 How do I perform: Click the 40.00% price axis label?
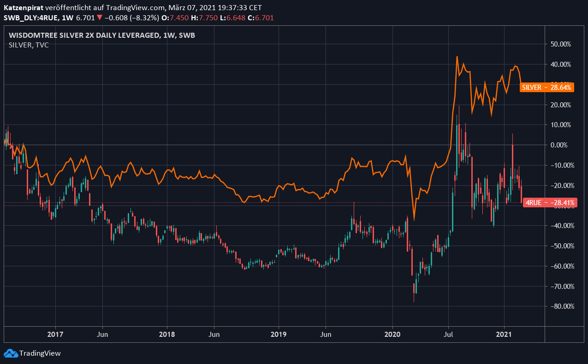[561, 65]
